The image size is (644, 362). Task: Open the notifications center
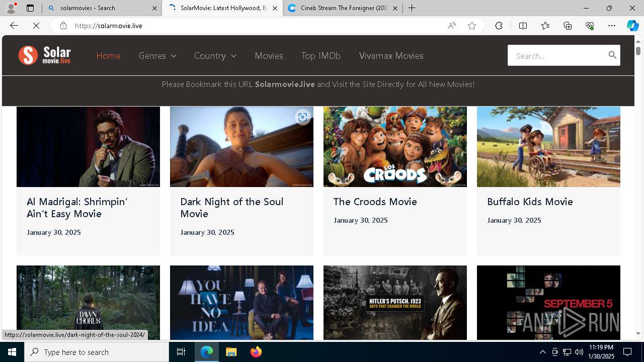[x=627, y=352]
